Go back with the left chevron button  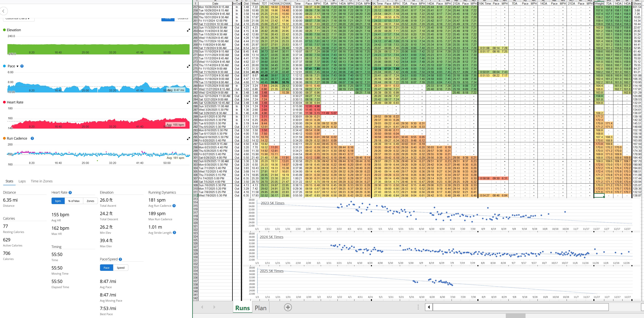tap(3, 11)
